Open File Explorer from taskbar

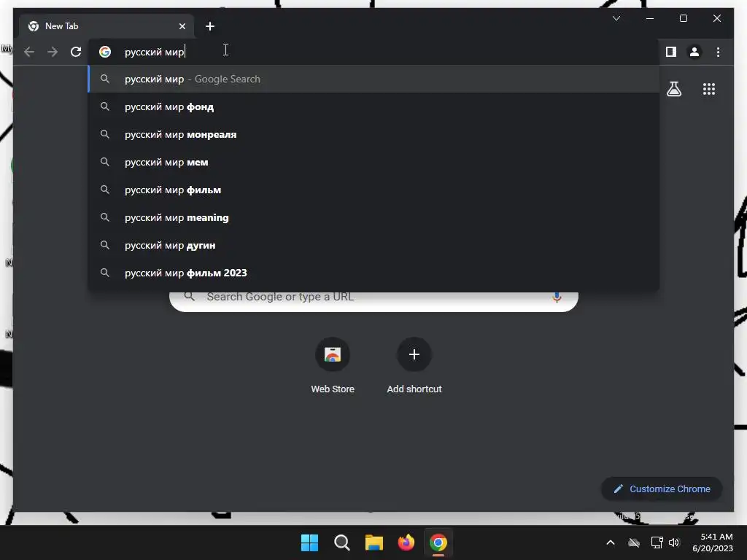coord(374,542)
